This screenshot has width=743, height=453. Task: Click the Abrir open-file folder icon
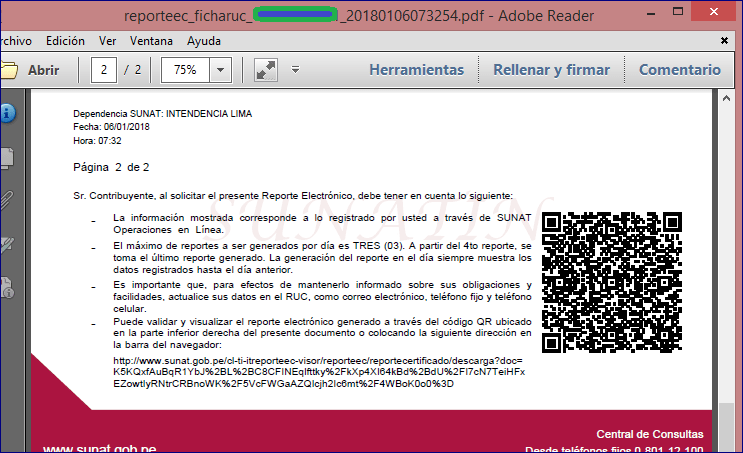click(x=10, y=70)
